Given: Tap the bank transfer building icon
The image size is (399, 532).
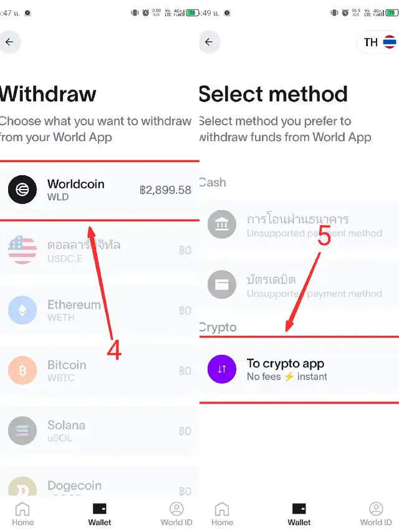Looking at the screenshot, I should (x=222, y=225).
